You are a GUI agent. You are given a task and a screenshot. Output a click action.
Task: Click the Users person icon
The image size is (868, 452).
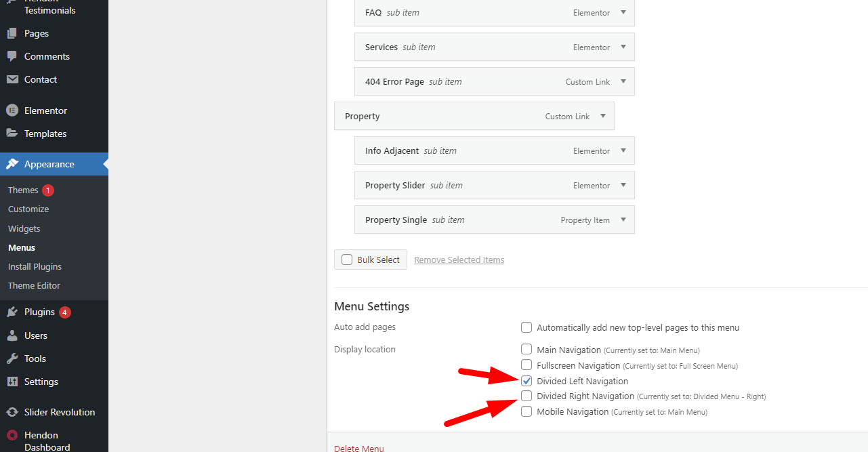pos(12,335)
